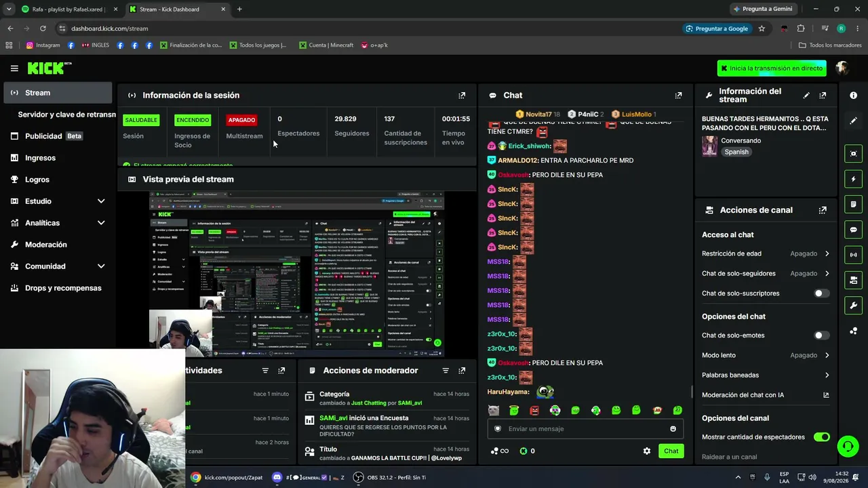
Task: Open Moderación page
Action: click(x=58, y=245)
